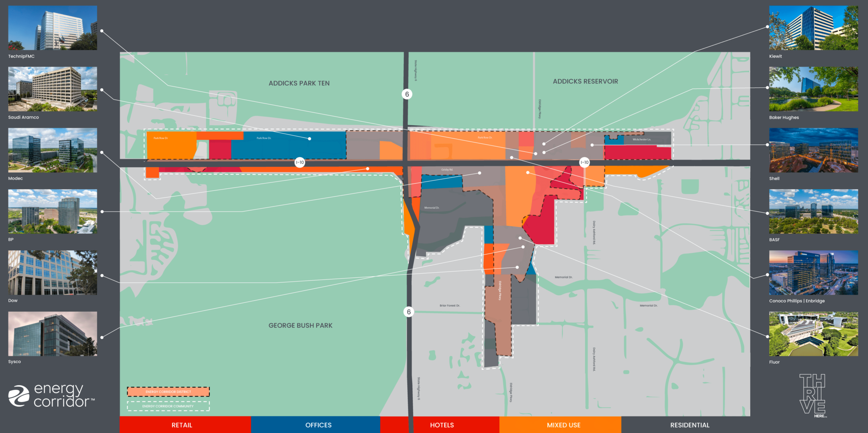Click the ADDICKS PARK TEN label
This screenshot has height=433, width=868.
(x=299, y=83)
